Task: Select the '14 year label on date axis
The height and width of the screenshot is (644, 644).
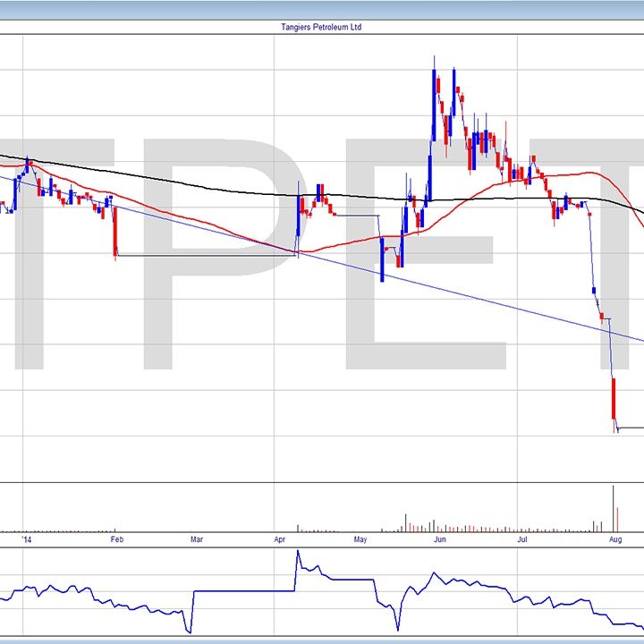Action: [28, 540]
